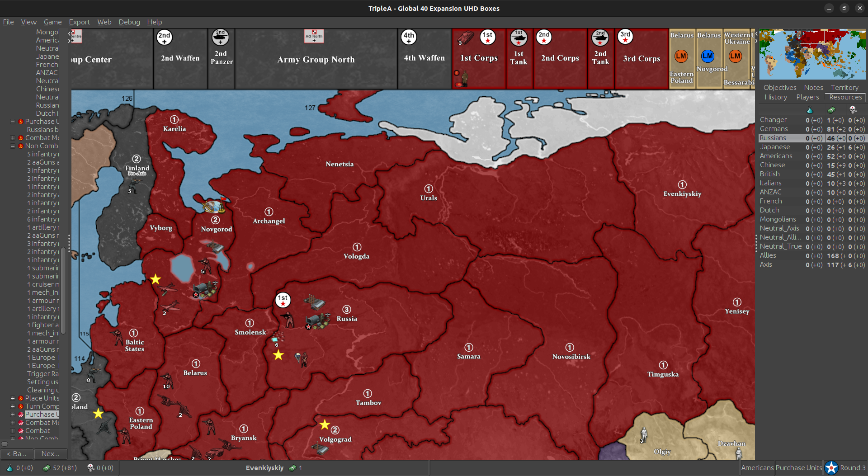The width and height of the screenshot is (868, 476).
Task: Switch to the Players tab
Action: 807,97
